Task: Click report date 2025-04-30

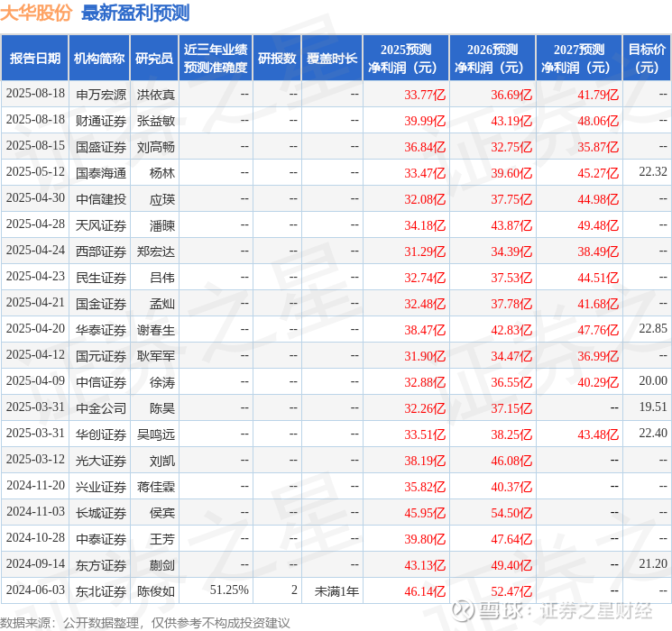Action: pyautogui.click(x=35, y=197)
